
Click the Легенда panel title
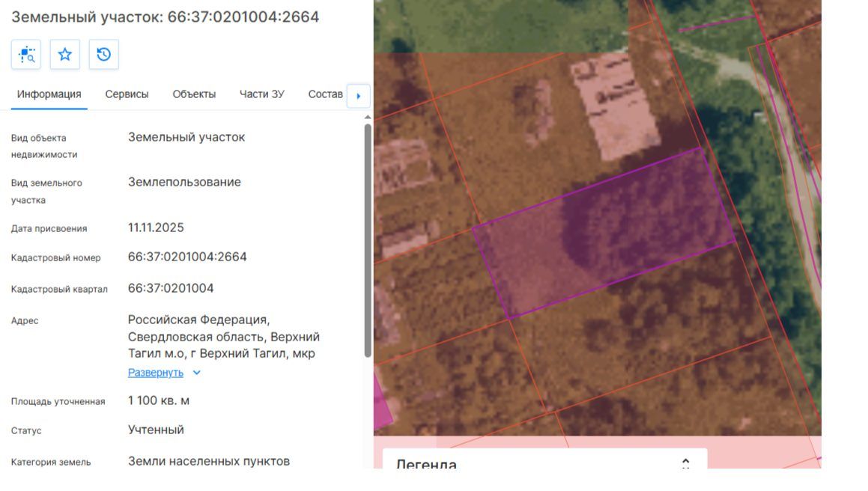click(x=426, y=464)
